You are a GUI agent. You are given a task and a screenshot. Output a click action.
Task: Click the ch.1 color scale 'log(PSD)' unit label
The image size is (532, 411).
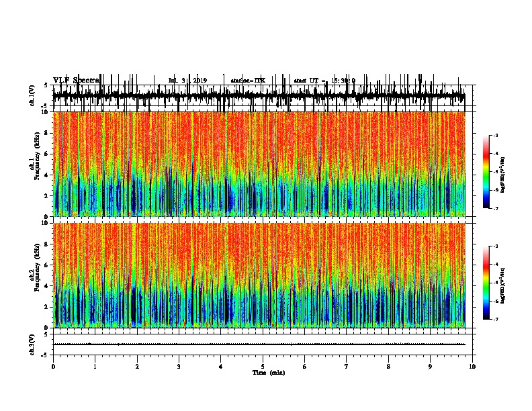click(x=502, y=175)
